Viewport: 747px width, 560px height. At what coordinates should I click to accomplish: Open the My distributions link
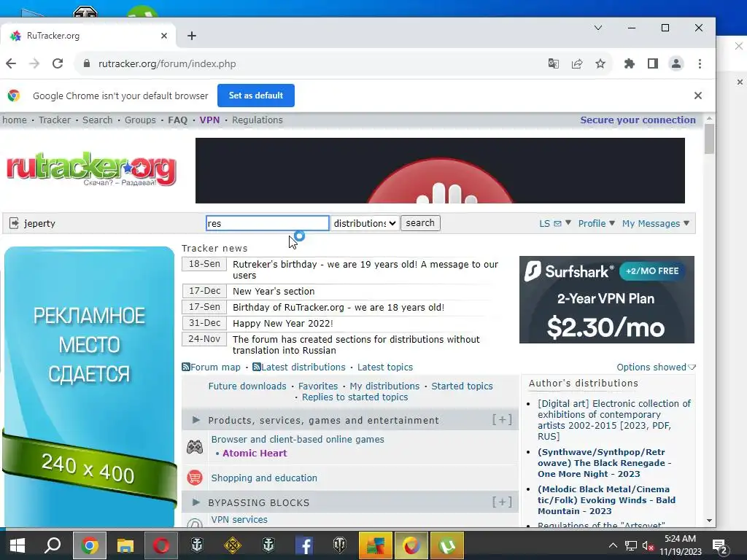384,386
